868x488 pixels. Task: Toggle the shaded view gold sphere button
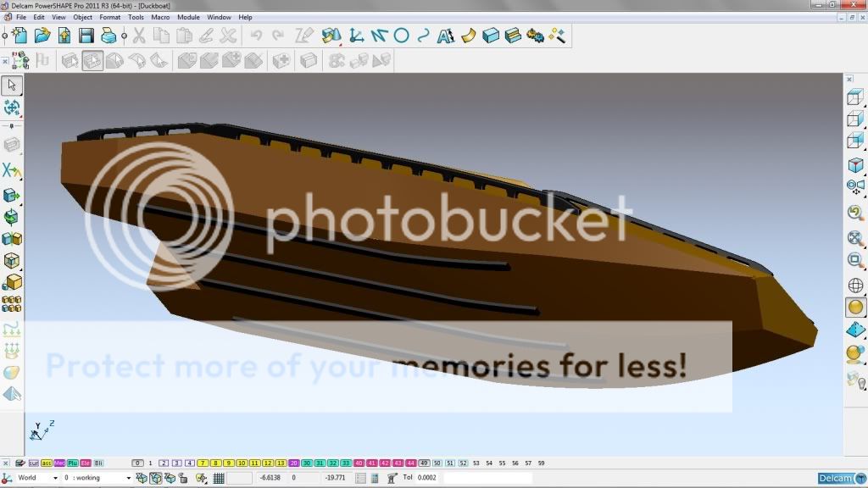[855, 307]
